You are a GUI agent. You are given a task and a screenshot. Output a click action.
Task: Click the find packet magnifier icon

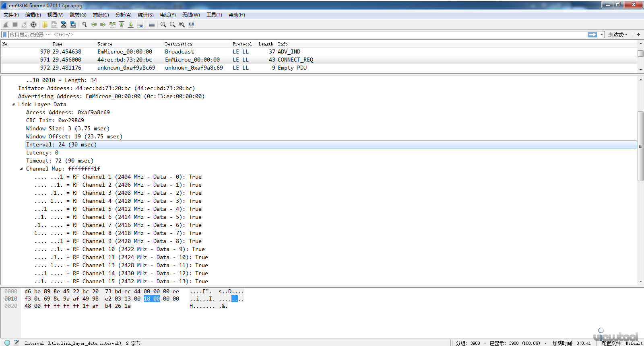(x=85, y=25)
